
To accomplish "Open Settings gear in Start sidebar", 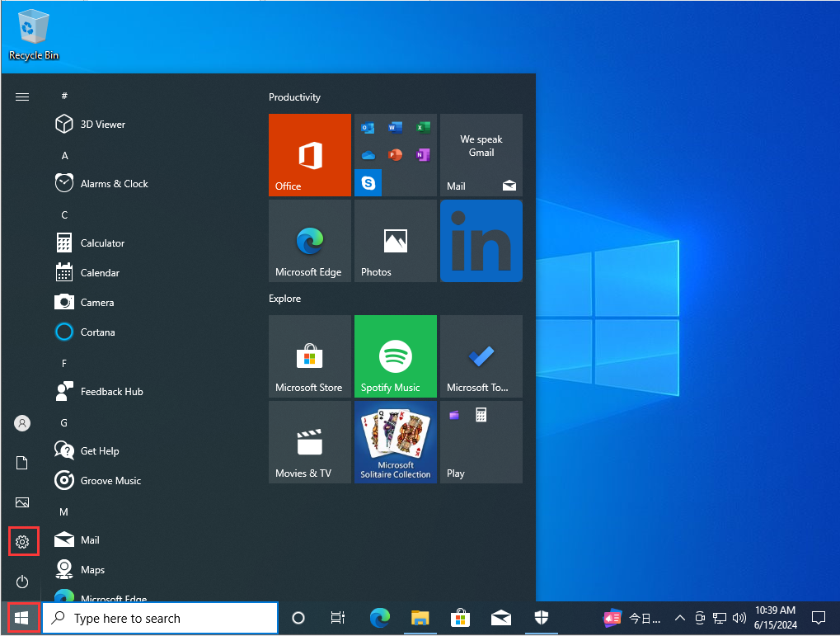I will pyautogui.click(x=22, y=542).
